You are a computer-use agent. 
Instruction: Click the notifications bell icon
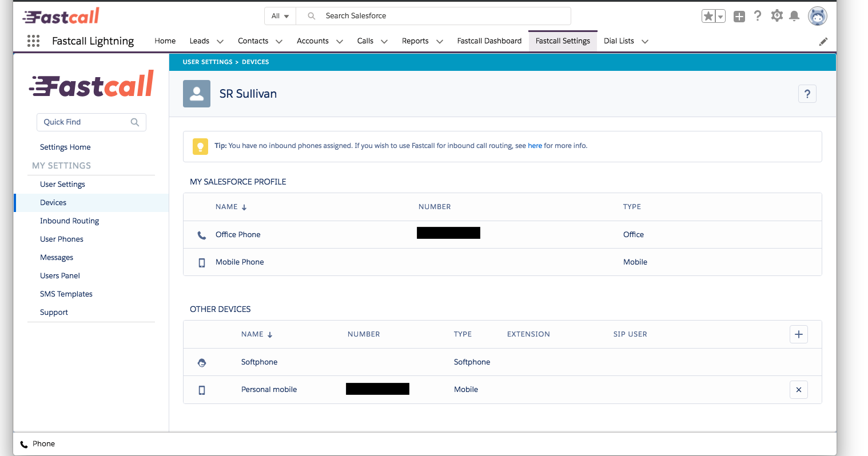[794, 16]
